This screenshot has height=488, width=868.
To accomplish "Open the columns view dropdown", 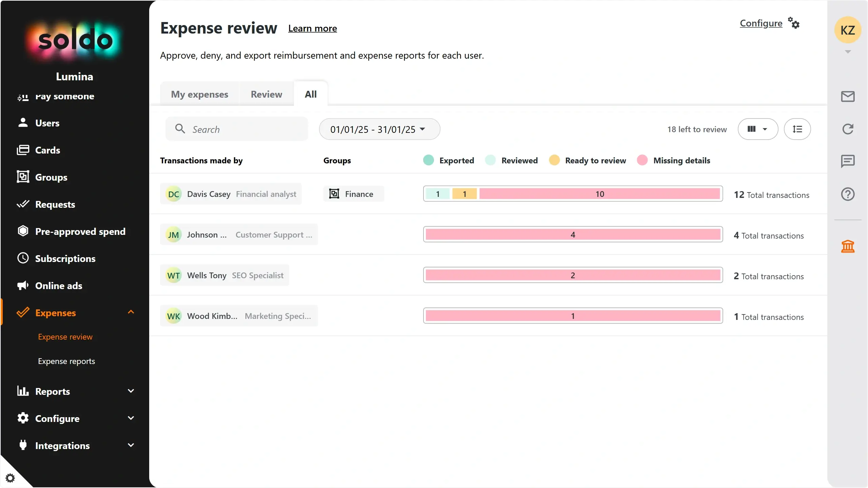I will coord(757,129).
